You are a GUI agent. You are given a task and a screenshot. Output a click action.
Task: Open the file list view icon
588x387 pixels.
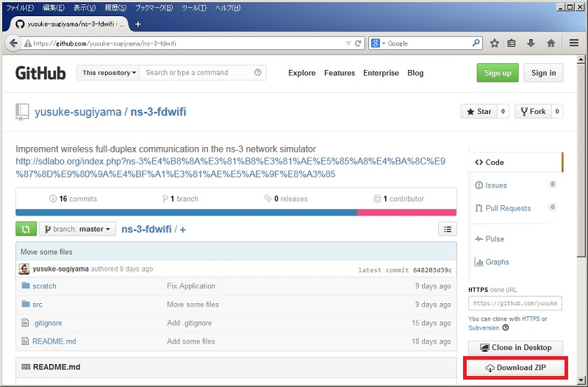(447, 229)
